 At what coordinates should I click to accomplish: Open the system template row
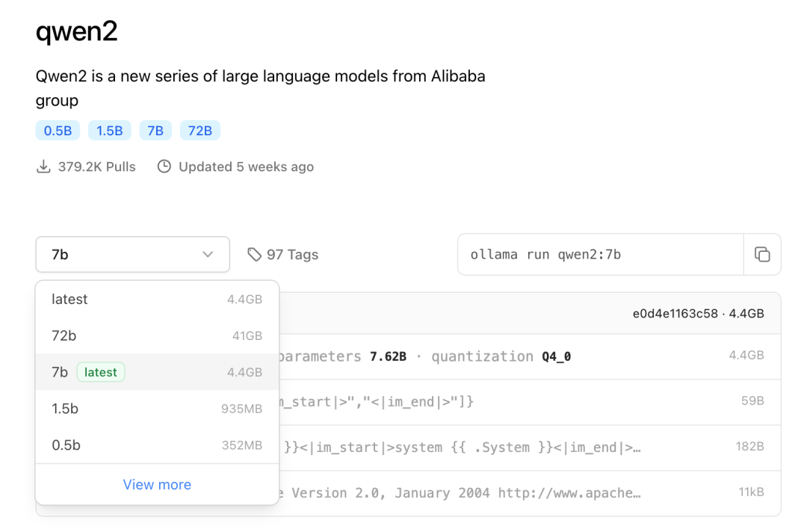click(x=530, y=448)
